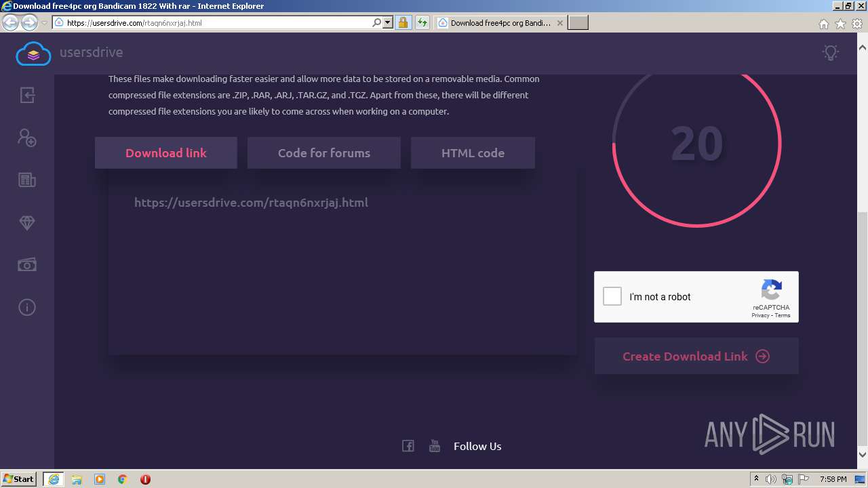Click the security lock icon
This screenshot has width=868, height=488.
coord(403,22)
